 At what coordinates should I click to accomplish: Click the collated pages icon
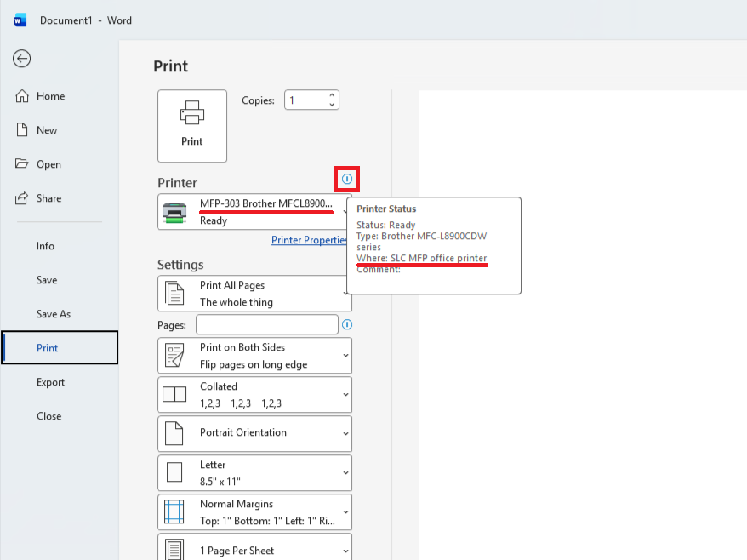174,395
